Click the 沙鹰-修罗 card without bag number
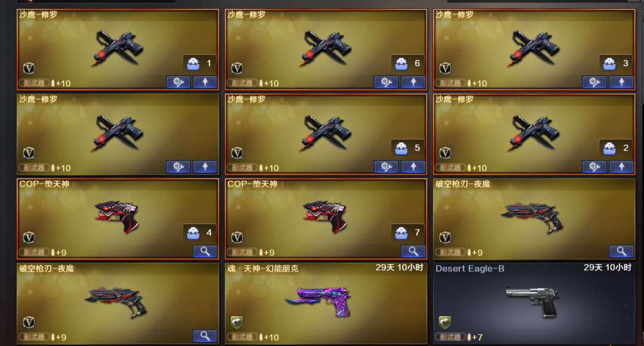 (118, 134)
